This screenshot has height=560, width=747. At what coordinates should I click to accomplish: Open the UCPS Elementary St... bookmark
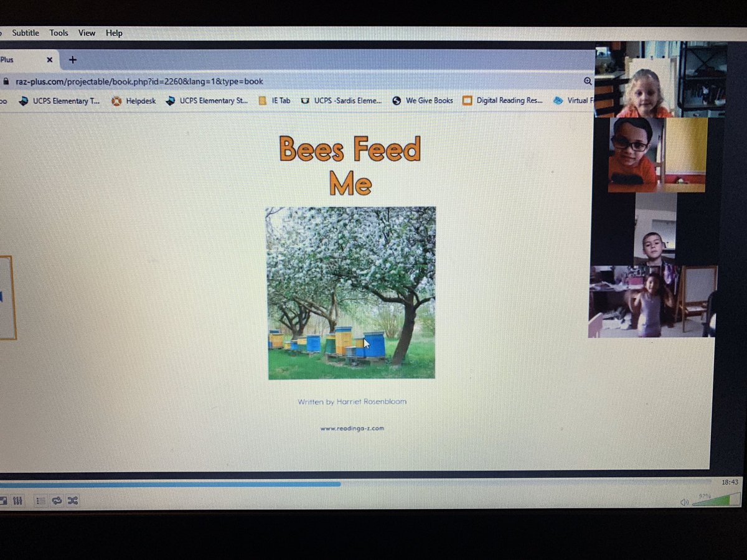[x=207, y=101]
